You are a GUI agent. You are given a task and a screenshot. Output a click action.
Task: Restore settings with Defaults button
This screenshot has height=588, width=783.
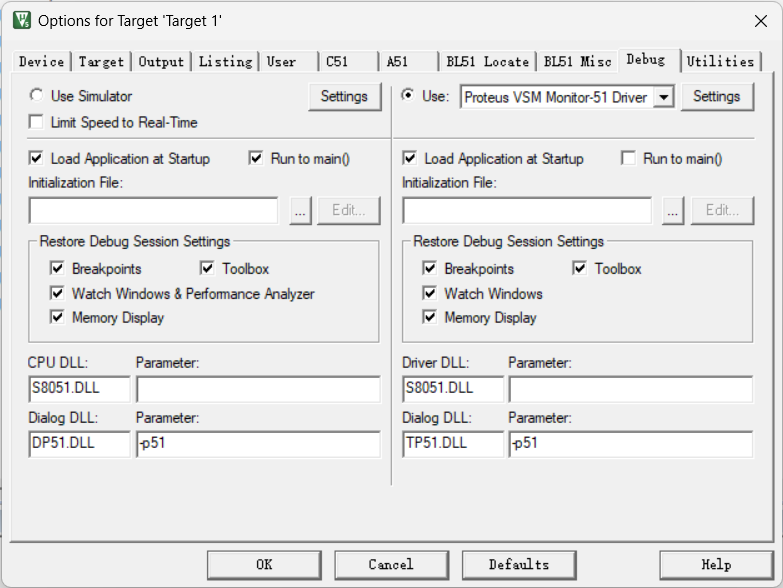(x=519, y=565)
